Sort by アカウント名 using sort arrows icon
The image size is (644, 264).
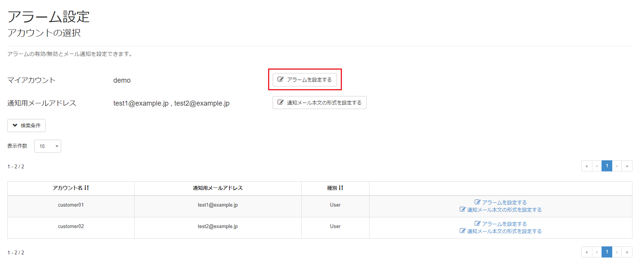pos(87,188)
